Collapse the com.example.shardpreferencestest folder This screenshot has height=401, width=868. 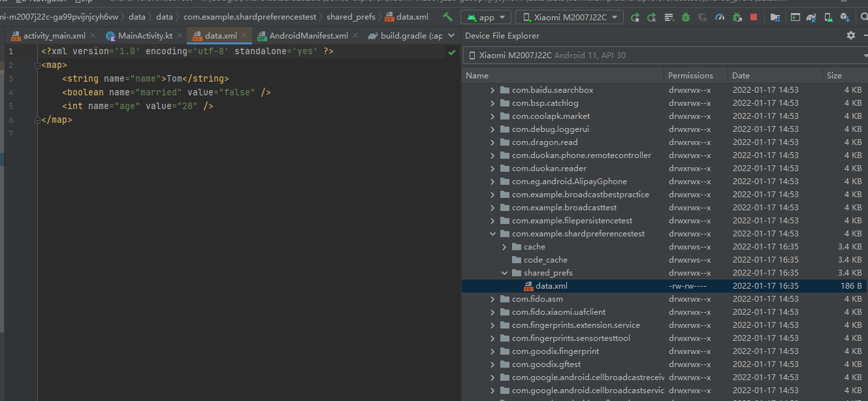[492, 234]
